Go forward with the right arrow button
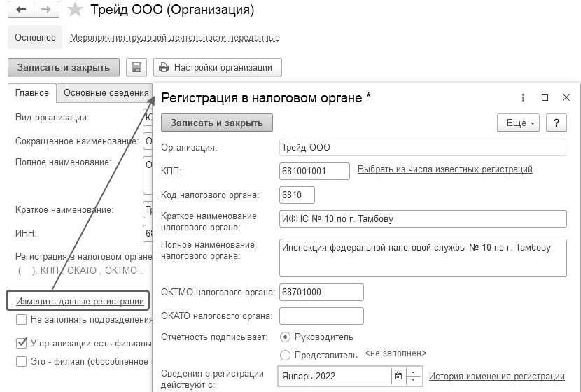Viewport: 581px width, 392px height. pyautogui.click(x=46, y=10)
